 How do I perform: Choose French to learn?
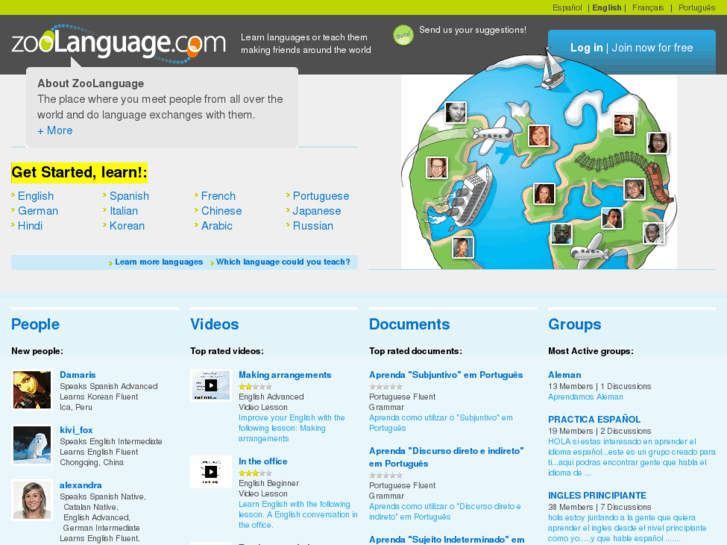tap(218, 196)
